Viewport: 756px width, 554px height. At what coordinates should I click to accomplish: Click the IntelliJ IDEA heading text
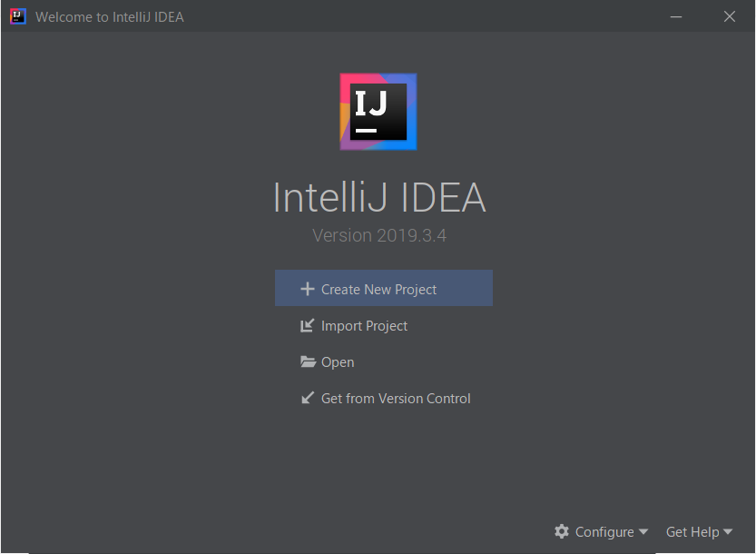coord(378,197)
